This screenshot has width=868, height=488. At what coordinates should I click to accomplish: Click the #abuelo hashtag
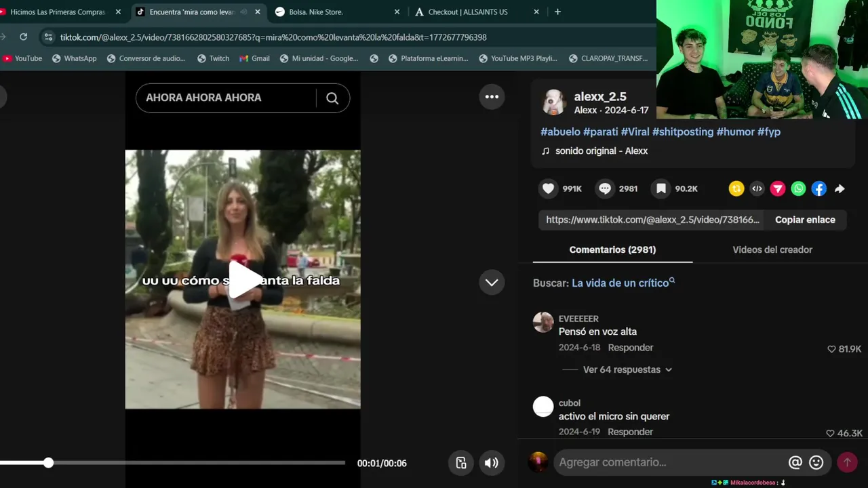click(x=560, y=132)
